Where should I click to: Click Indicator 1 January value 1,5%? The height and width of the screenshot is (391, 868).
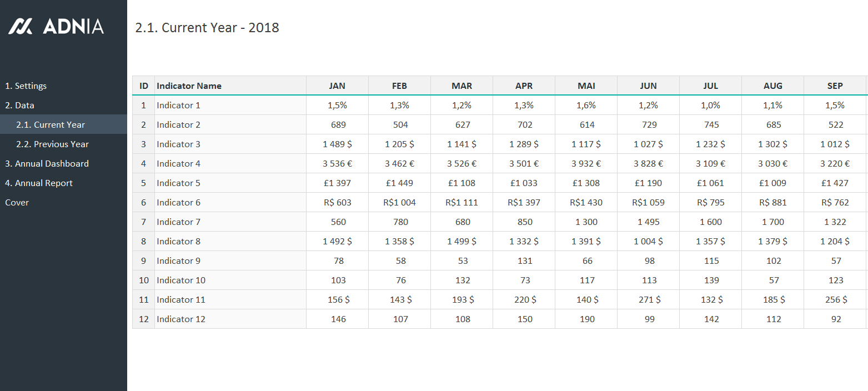coord(337,106)
